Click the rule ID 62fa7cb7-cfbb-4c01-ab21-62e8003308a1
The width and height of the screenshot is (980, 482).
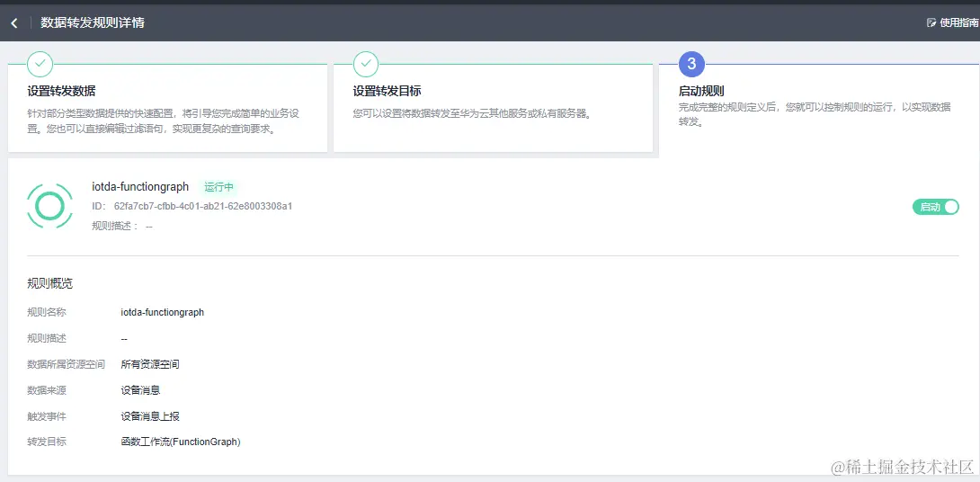(x=203, y=206)
